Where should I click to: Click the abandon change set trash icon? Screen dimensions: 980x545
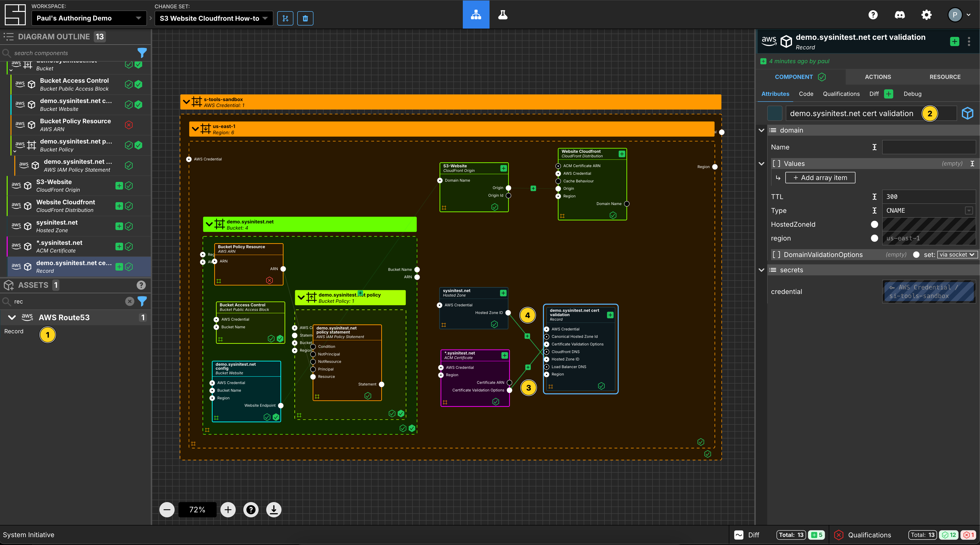(305, 18)
